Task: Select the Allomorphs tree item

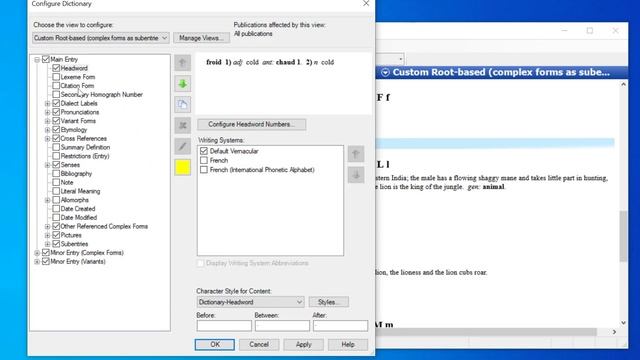Action: (x=74, y=200)
